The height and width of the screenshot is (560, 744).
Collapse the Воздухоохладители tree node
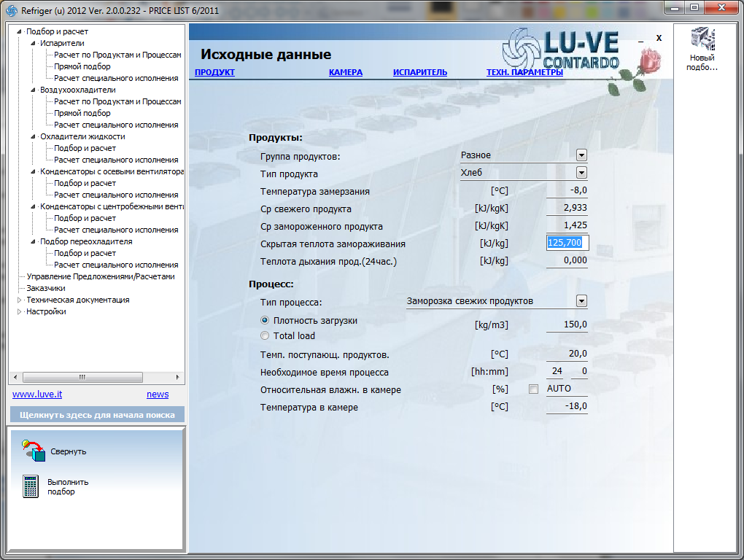point(34,90)
